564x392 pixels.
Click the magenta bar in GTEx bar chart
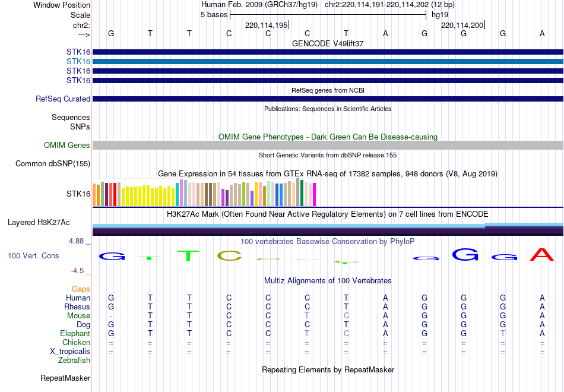314,194
